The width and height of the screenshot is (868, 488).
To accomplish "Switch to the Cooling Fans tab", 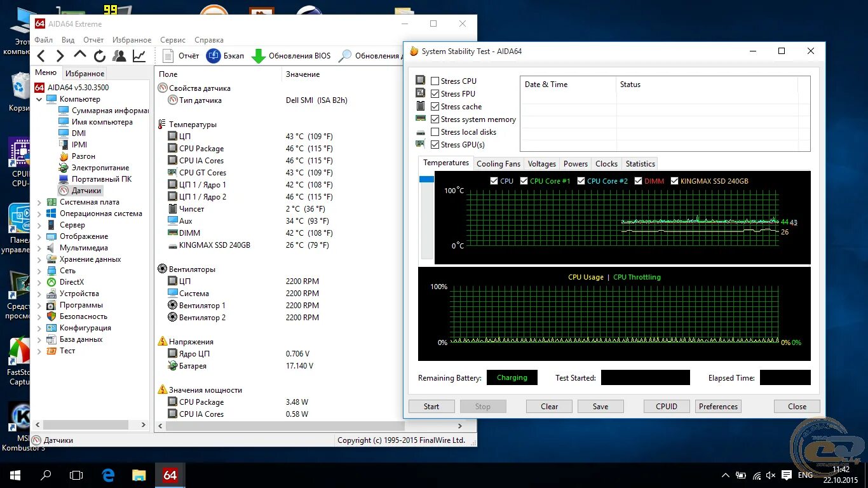I will click(498, 164).
